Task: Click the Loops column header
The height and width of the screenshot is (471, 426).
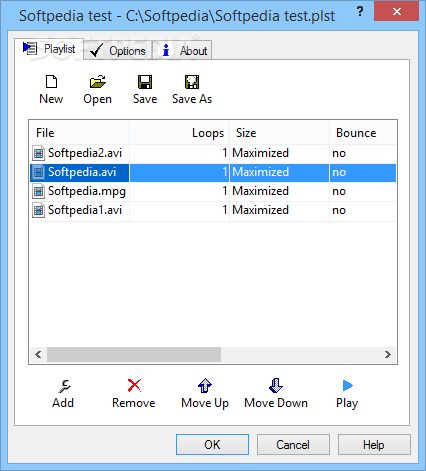Action: pyautogui.click(x=179, y=133)
